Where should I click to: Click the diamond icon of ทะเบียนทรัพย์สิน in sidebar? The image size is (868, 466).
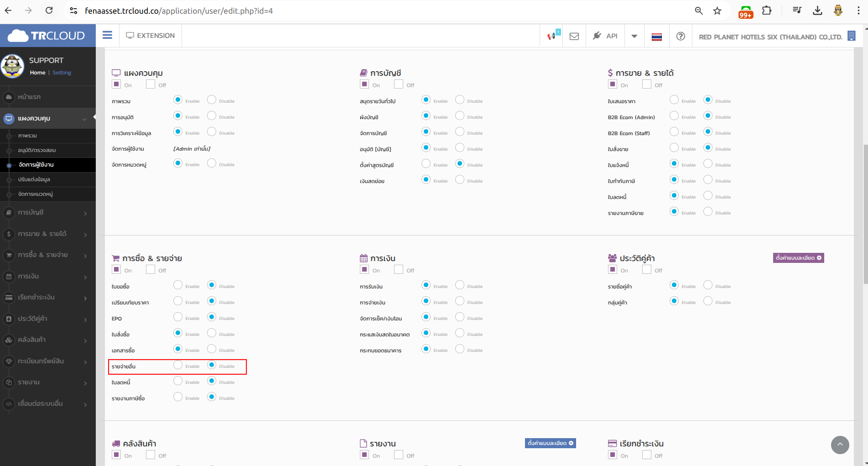click(9, 361)
